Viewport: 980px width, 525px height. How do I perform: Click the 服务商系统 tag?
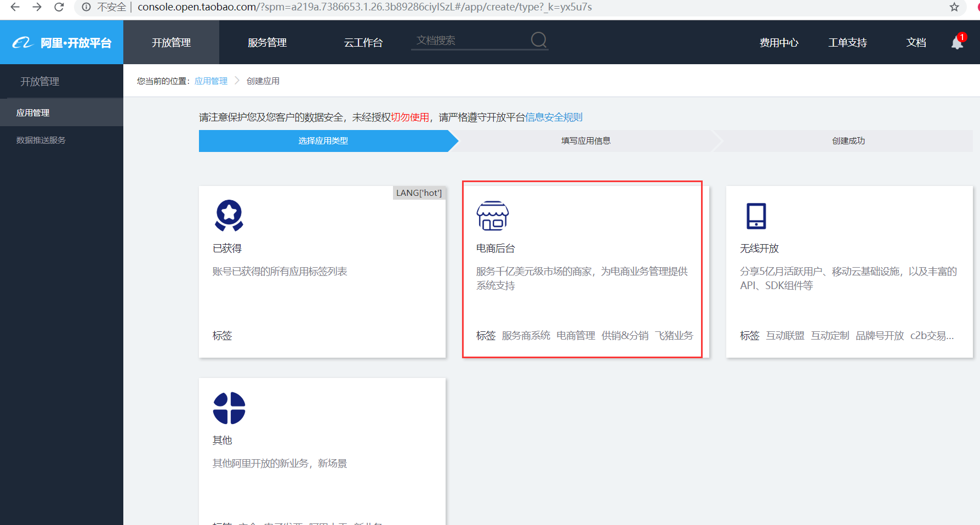tap(526, 335)
